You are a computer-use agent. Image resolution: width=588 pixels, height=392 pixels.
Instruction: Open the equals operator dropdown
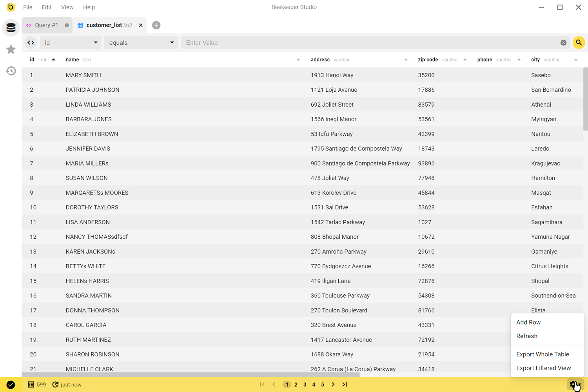(x=141, y=43)
